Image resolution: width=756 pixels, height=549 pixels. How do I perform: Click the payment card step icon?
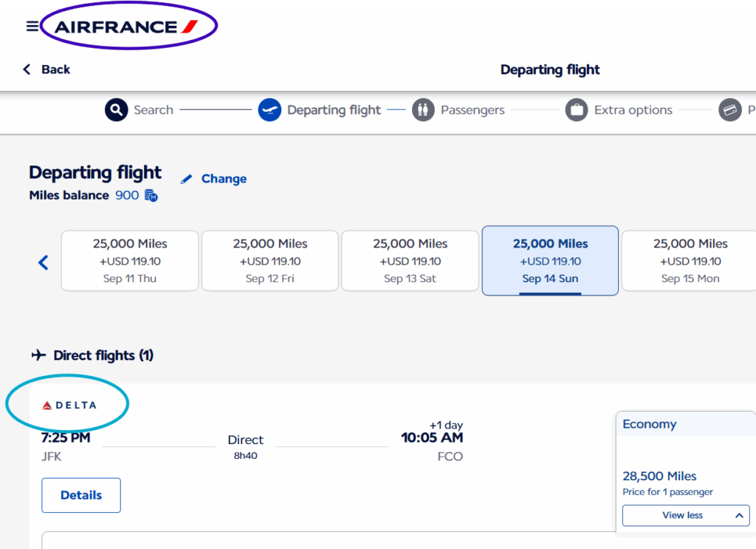tap(730, 110)
